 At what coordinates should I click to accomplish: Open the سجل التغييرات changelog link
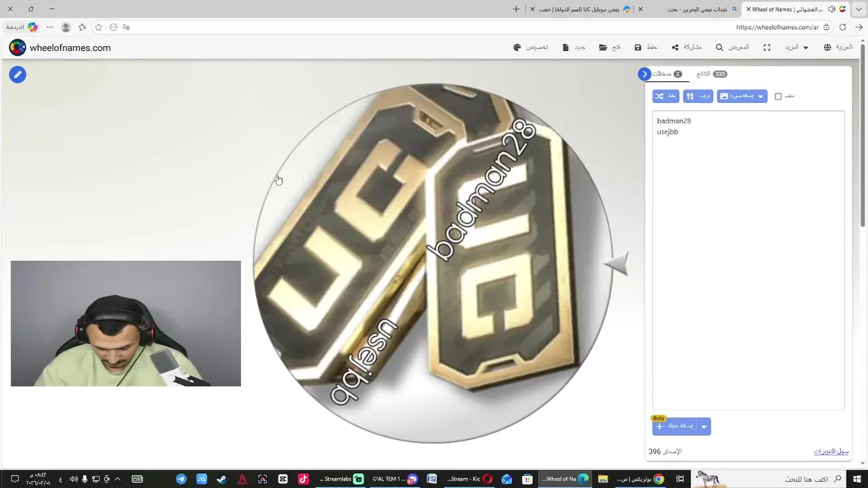[x=831, y=451]
